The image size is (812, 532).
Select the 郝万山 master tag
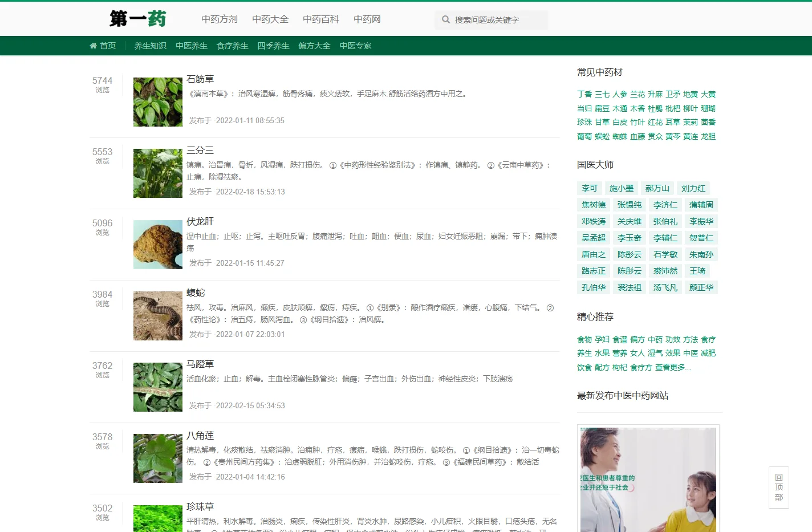pos(657,188)
